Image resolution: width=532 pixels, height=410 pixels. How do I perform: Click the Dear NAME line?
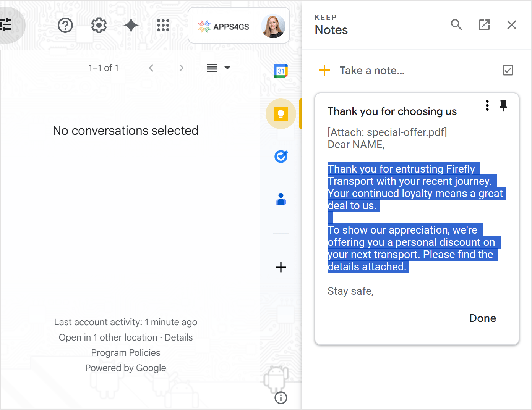pyautogui.click(x=356, y=145)
